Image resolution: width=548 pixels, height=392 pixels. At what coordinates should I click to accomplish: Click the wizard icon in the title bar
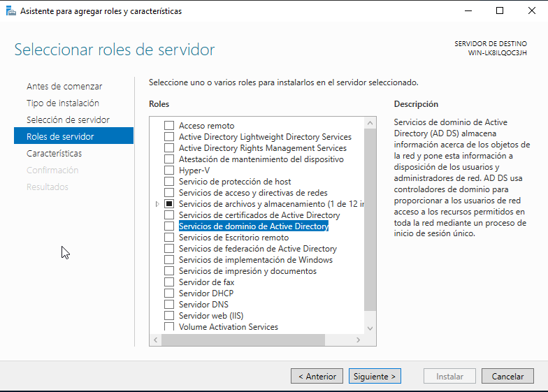[11, 11]
